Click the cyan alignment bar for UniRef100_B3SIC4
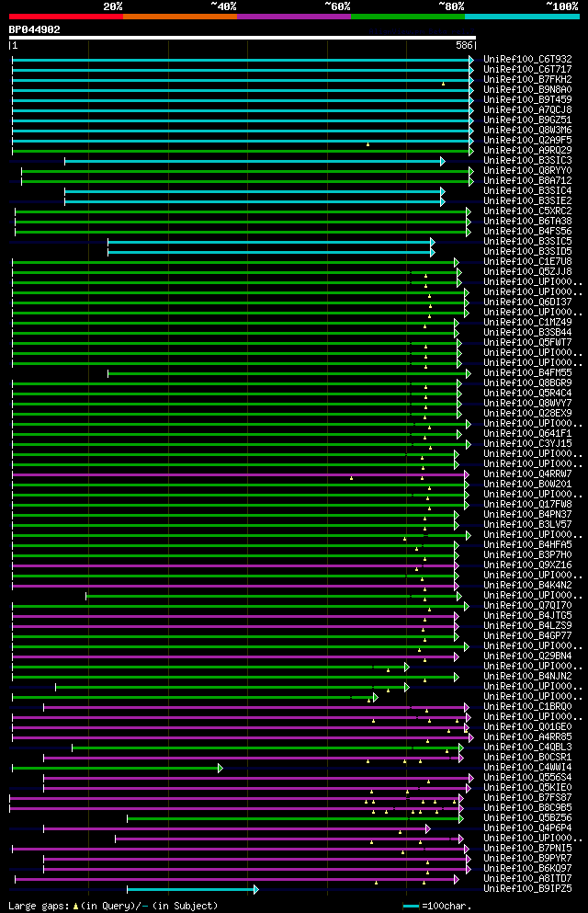Image resolution: width=588 pixels, height=913 pixels. tap(254, 191)
